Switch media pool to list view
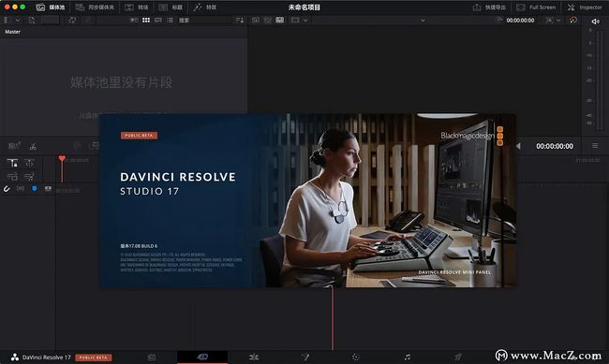Viewport: 609px width, 364px height. (170, 21)
